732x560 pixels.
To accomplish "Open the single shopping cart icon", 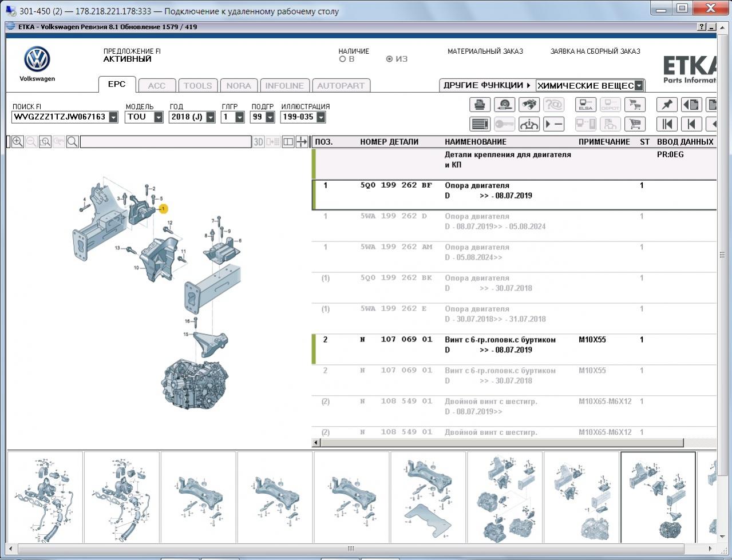I will coord(634,124).
